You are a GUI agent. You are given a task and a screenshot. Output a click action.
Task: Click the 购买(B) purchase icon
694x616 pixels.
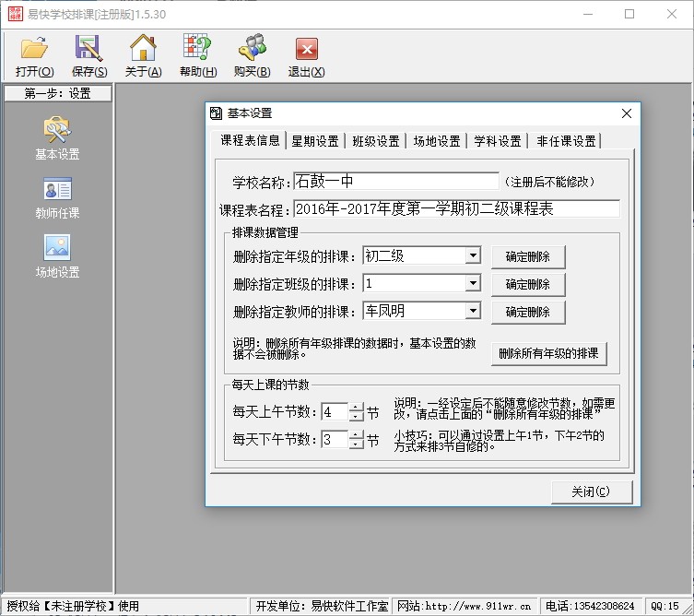coord(252,56)
